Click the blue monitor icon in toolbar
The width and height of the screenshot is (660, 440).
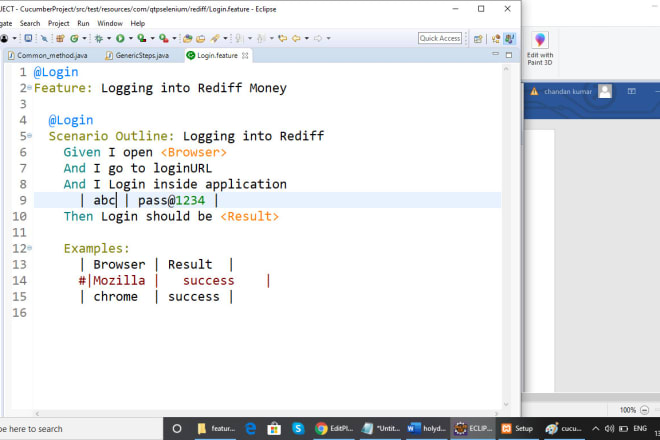pos(28,38)
